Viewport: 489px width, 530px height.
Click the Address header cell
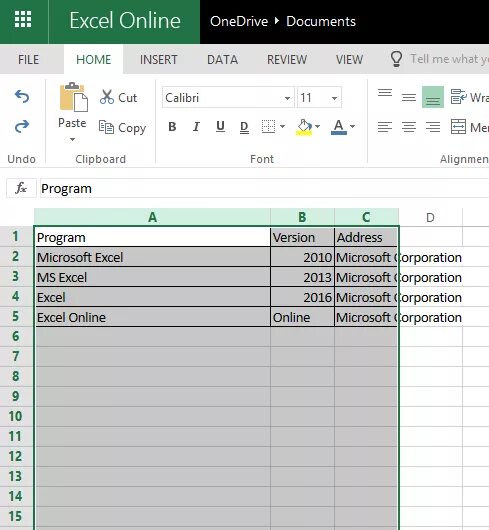point(366,237)
